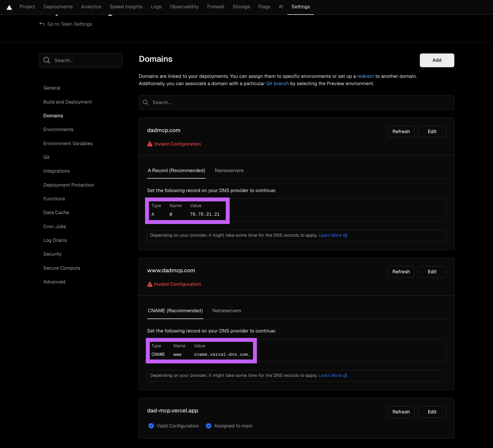This screenshot has width=493, height=448.
Task: Focus the sidebar settings search field
Action: click(81, 60)
